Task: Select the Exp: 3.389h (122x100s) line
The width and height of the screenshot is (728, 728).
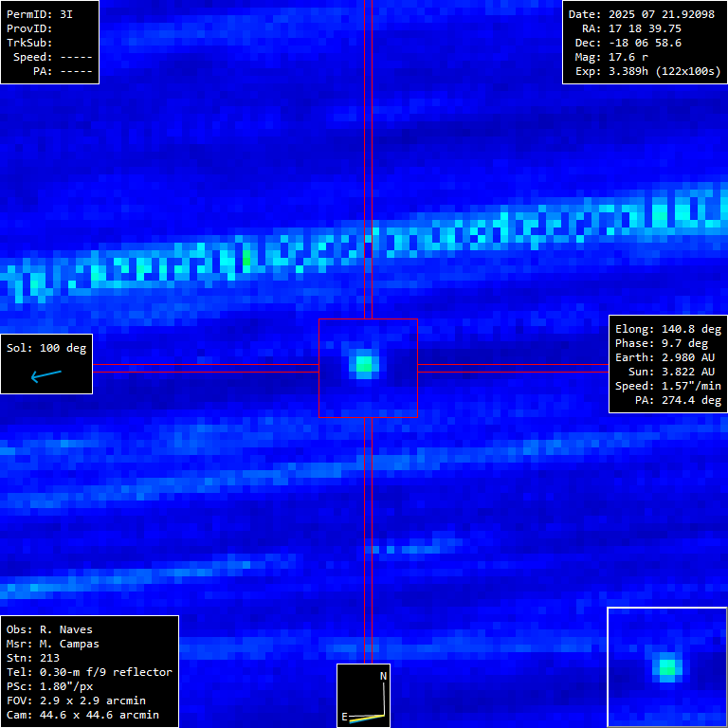Action: (x=648, y=71)
